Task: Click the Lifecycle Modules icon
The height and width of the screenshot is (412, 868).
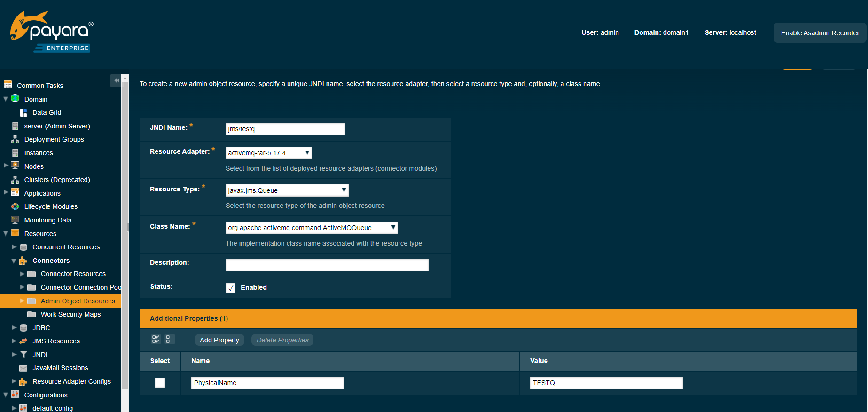Action: (15, 206)
